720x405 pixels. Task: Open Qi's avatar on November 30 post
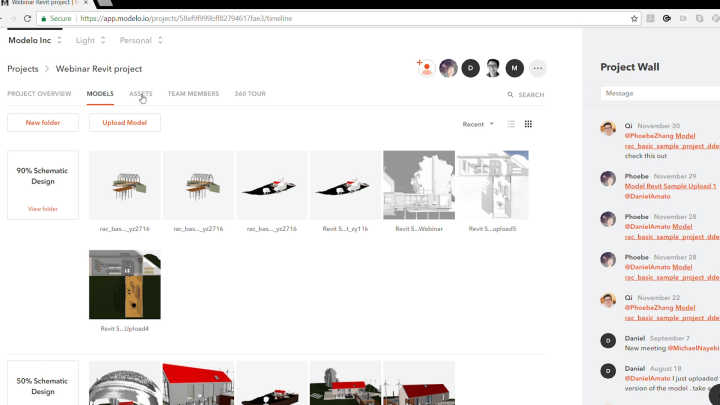tap(608, 128)
